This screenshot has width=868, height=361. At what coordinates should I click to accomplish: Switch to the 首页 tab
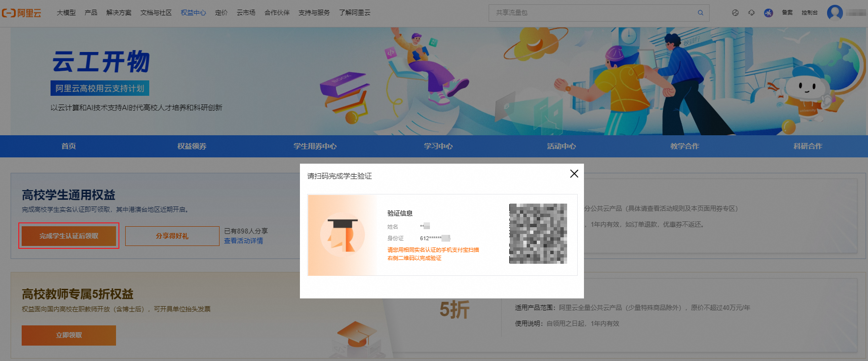[x=68, y=146]
